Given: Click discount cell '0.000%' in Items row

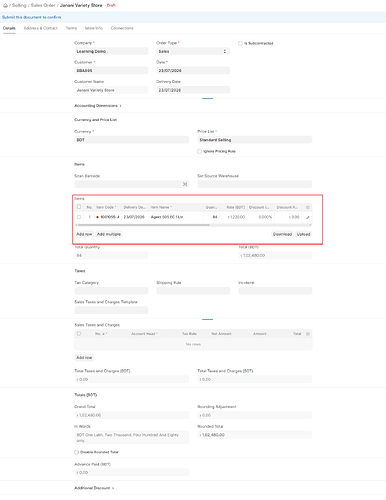Looking at the screenshot, I should pyautogui.click(x=261, y=217).
